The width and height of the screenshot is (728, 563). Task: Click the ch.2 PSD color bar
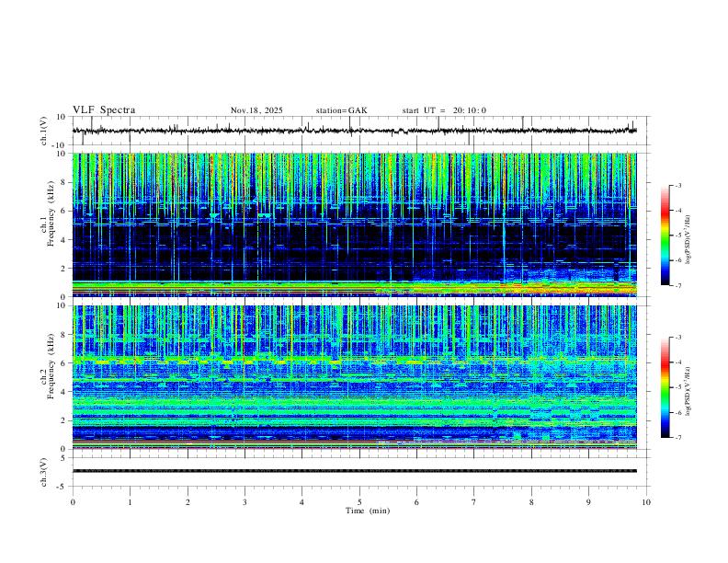(x=665, y=387)
